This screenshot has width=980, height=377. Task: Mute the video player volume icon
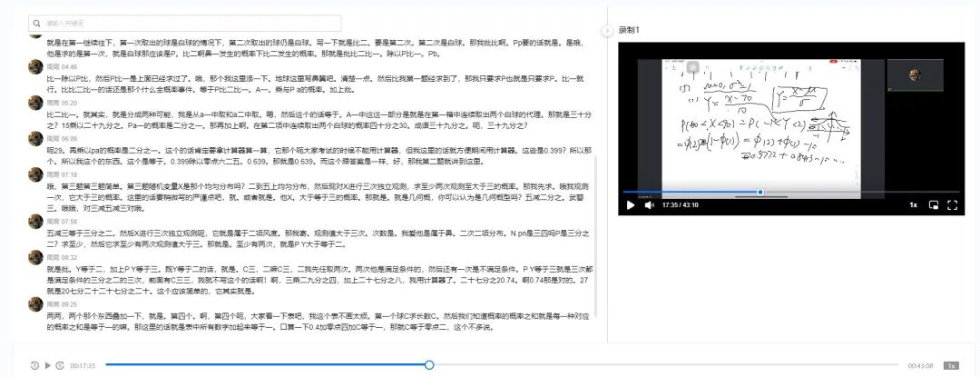(650, 205)
